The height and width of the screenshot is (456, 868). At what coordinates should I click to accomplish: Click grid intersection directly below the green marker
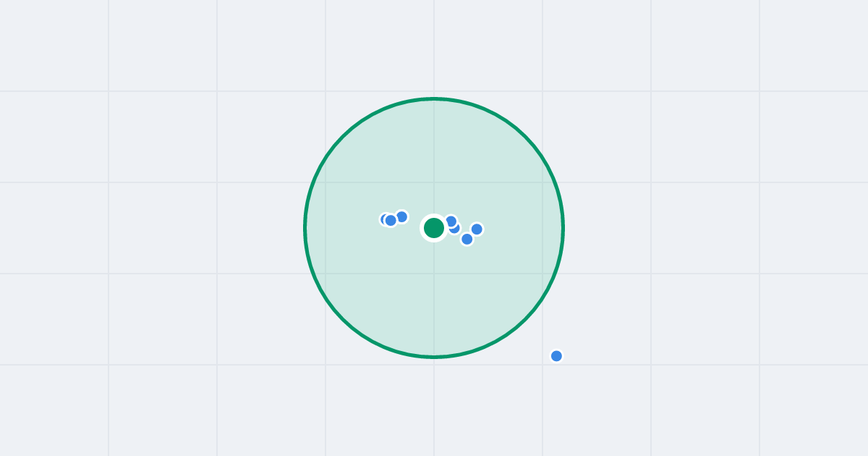pos(434,274)
